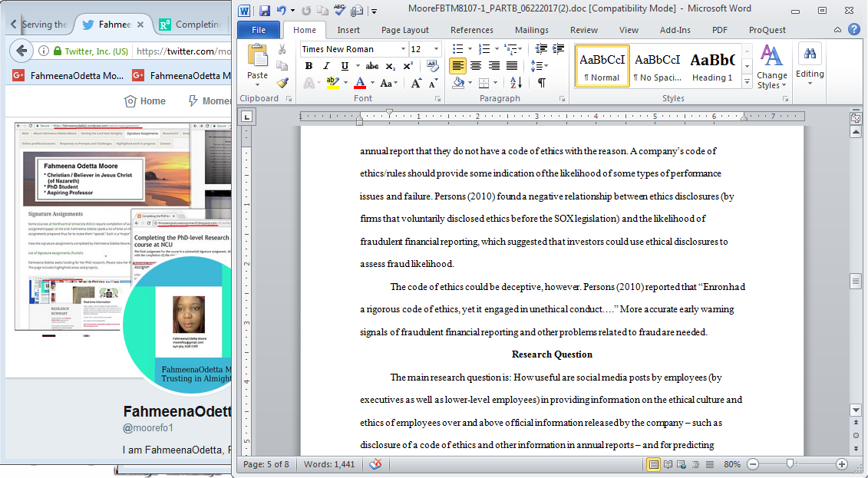Screen dimensions: 868x478
Task: Save the document in Word
Action: point(265,10)
